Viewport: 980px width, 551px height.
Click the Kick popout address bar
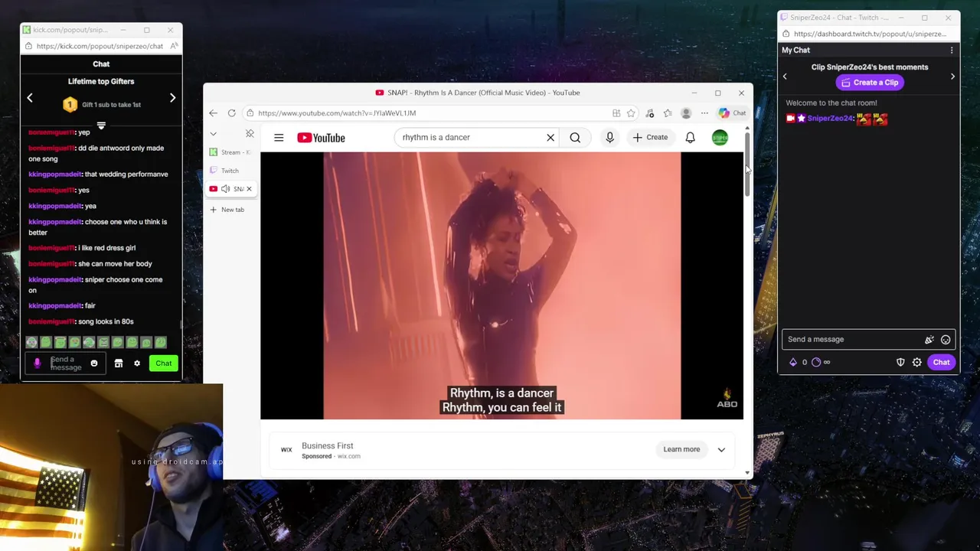point(100,46)
